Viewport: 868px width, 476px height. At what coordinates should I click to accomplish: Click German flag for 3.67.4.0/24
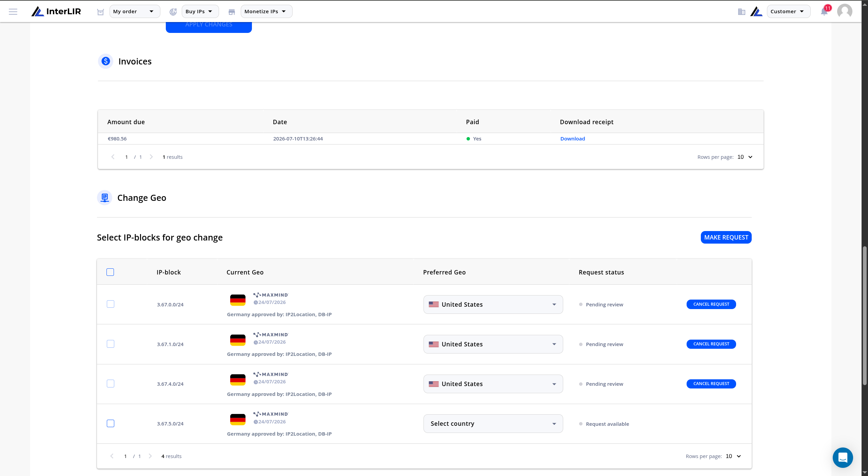[238, 379]
